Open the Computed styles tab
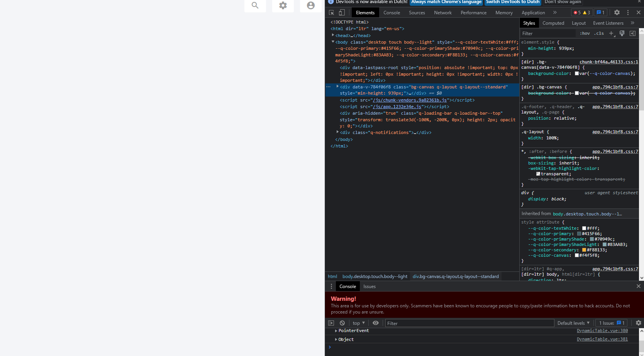The height and width of the screenshot is (356, 644). coord(553,23)
